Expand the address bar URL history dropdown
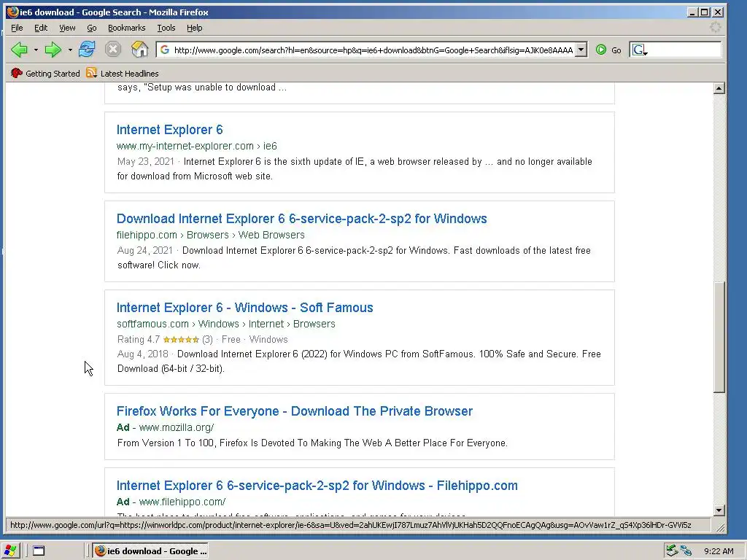 point(581,50)
